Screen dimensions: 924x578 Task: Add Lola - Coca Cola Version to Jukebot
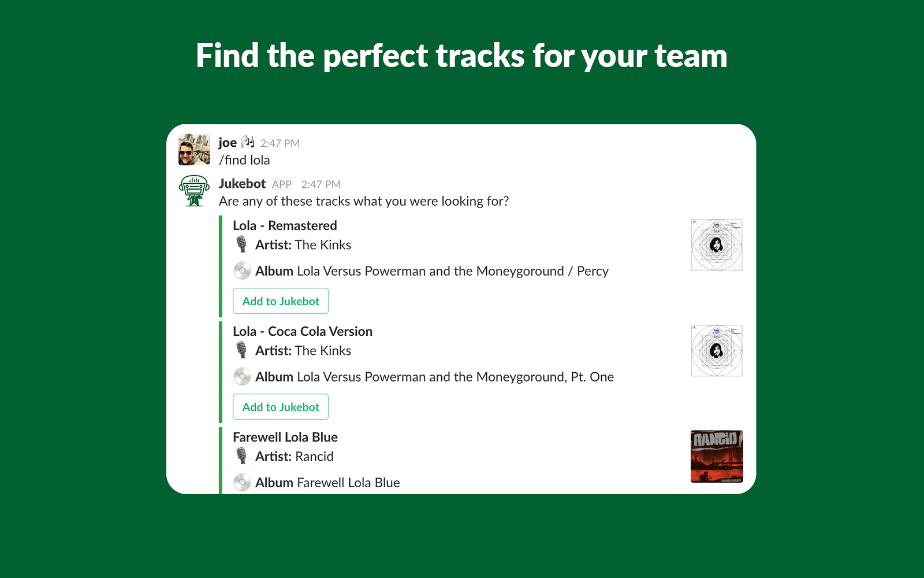(281, 407)
